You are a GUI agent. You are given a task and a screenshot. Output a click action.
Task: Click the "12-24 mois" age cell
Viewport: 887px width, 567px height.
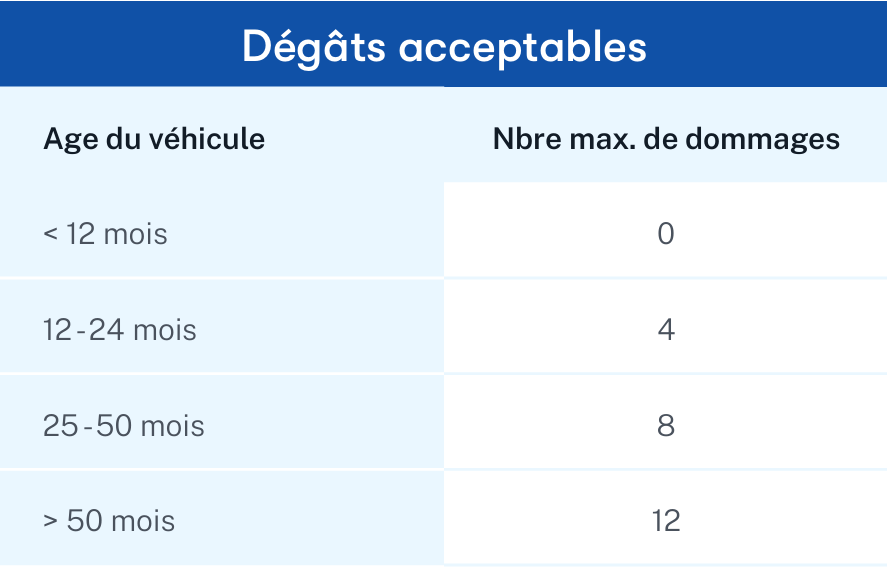(x=120, y=330)
